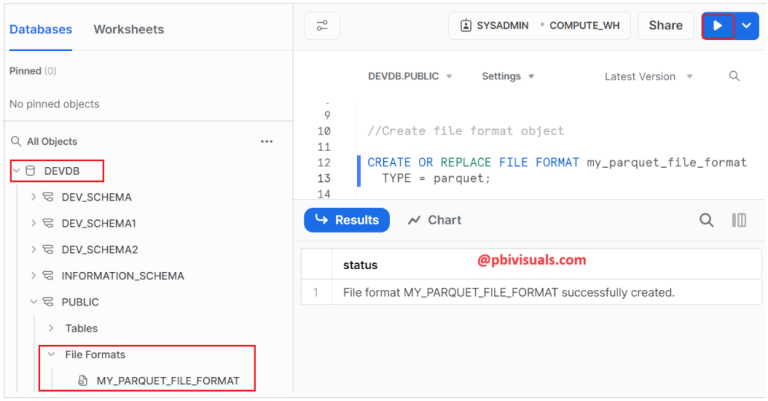Click the PUBLIC schema icon
The height and width of the screenshot is (401, 768).
pyautogui.click(x=48, y=302)
